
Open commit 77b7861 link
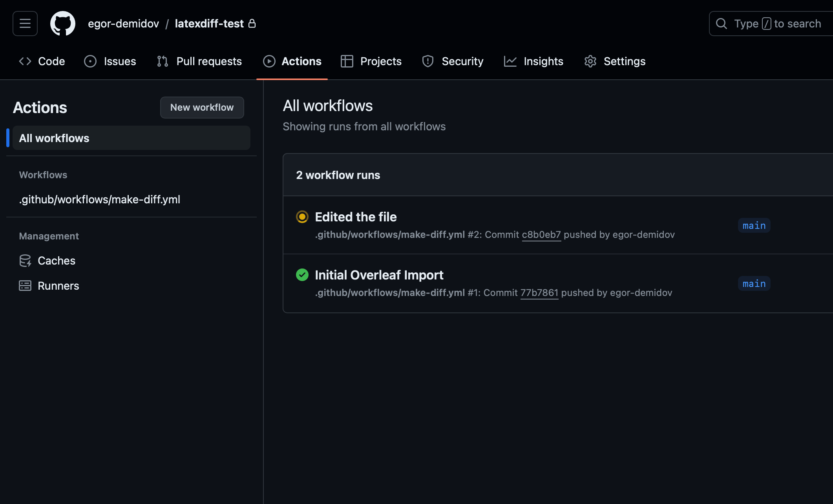tap(539, 292)
